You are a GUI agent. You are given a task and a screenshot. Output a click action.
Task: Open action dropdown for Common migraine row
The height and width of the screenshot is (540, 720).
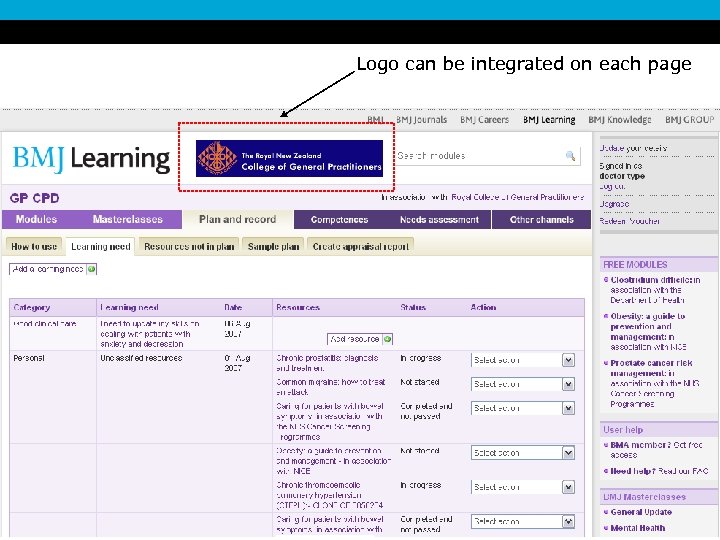click(x=523, y=384)
